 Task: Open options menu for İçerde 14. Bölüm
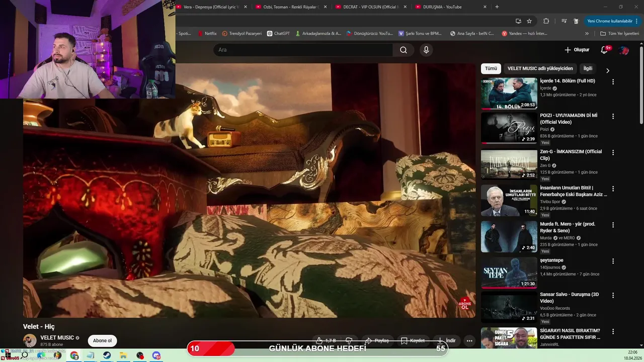tap(613, 82)
